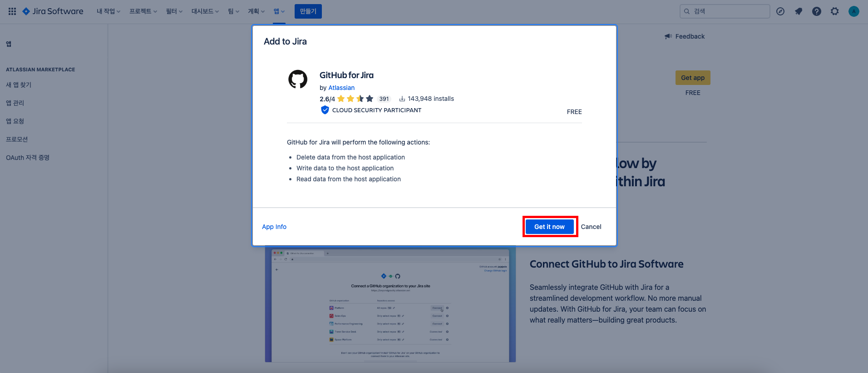The height and width of the screenshot is (373, 868).
Task: Click the star rating icons
Action: point(355,99)
